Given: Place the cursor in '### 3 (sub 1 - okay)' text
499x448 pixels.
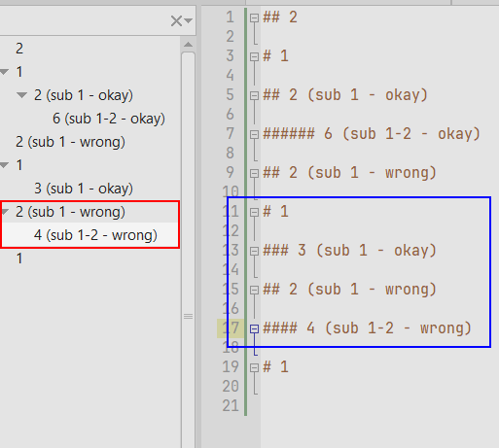Looking at the screenshot, I should click(349, 251).
